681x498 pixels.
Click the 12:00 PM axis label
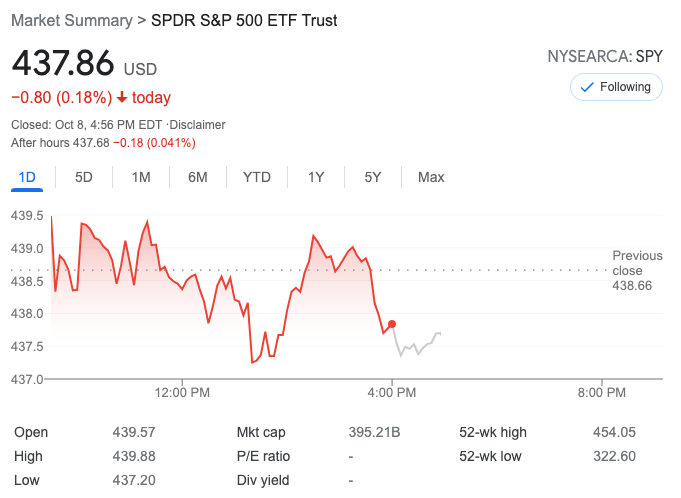[x=184, y=392]
